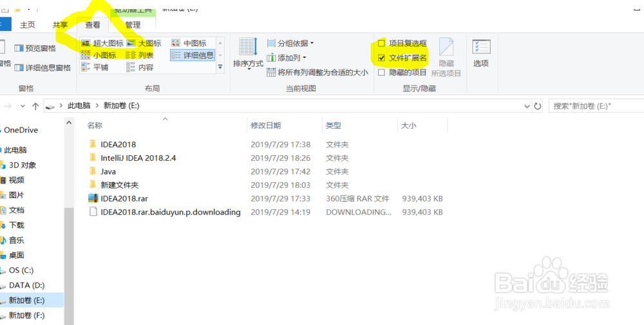Select 新建文件夹 folder

[x=120, y=185]
